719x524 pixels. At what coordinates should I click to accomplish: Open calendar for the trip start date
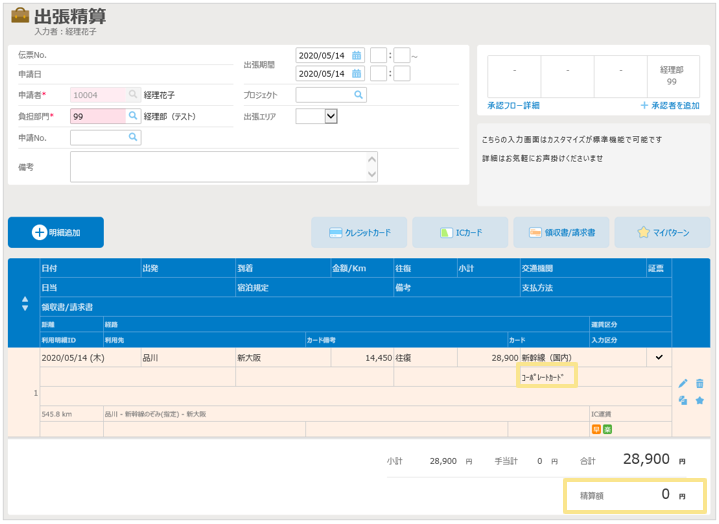coord(356,55)
